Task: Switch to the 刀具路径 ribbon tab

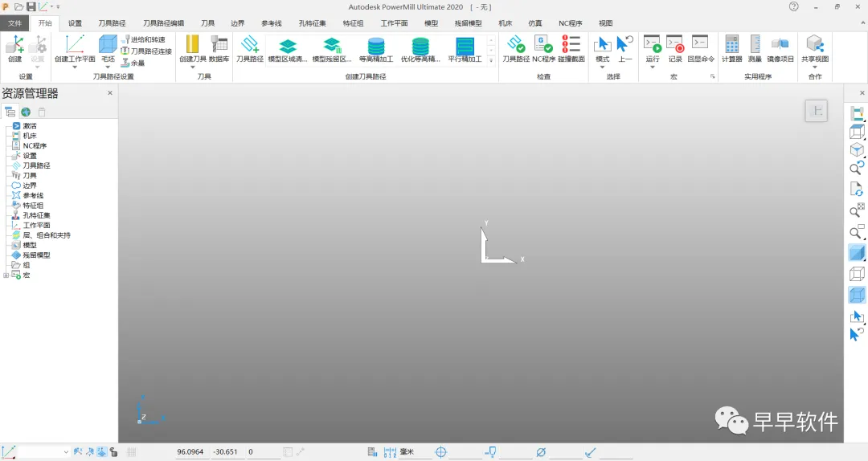Action: click(112, 23)
